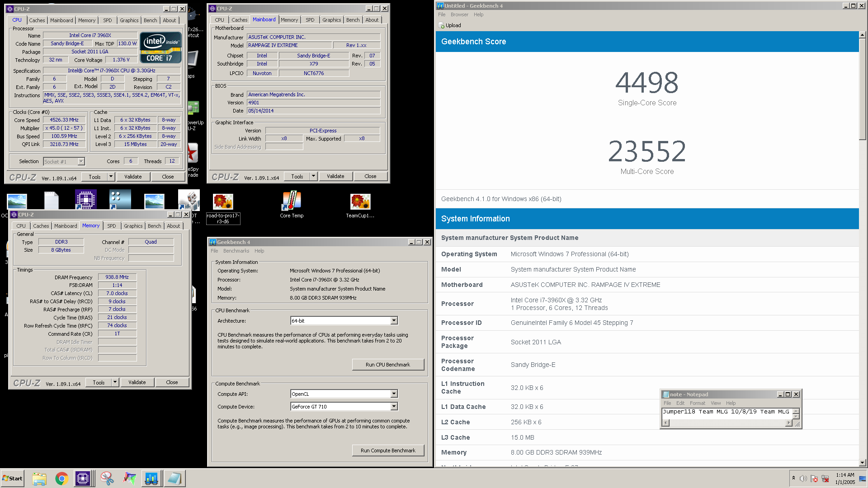Open the four-dots blue desktop shortcut
Viewport: 868px width, 488px height.
pyautogui.click(x=120, y=199)
